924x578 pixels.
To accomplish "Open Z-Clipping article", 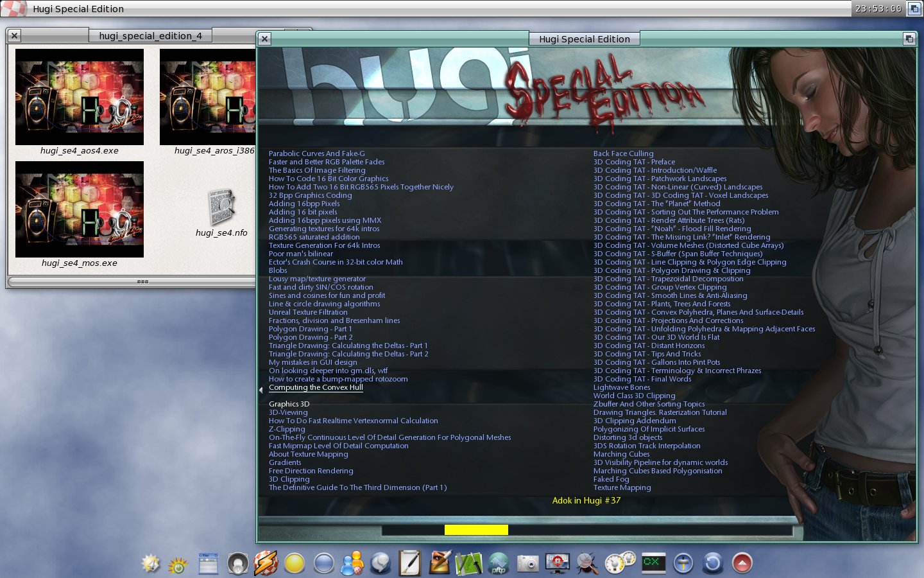I will coord(287,429).
